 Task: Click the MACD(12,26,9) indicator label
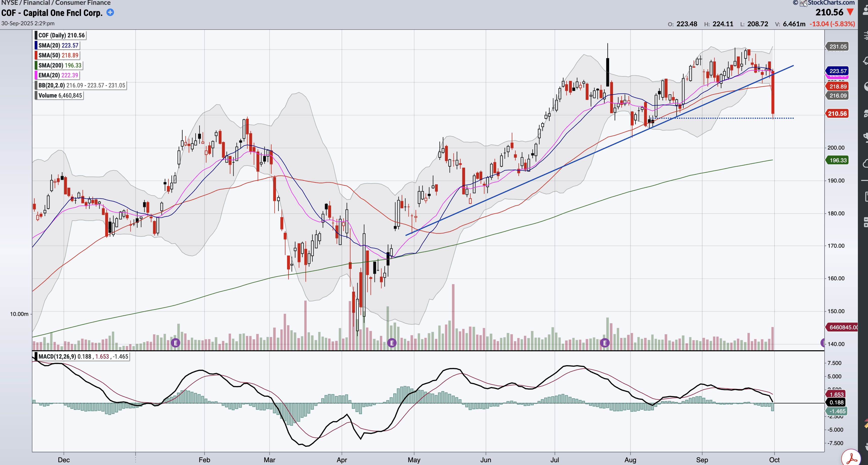(57, 357)
